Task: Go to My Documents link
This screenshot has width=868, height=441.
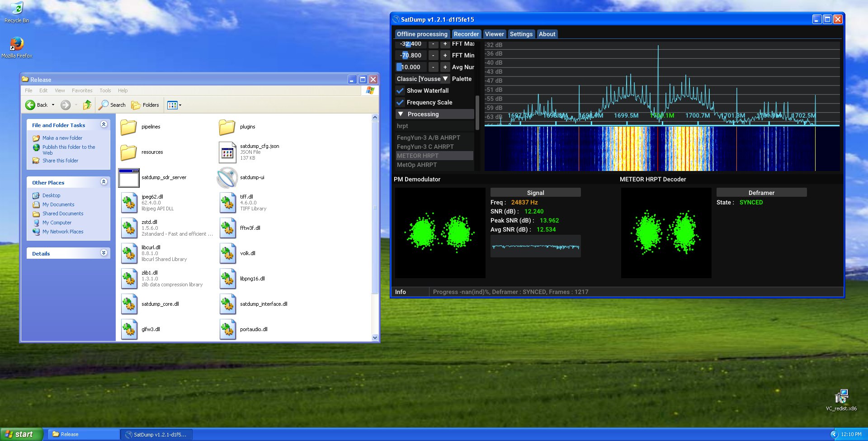Action: tap(58, 204)
